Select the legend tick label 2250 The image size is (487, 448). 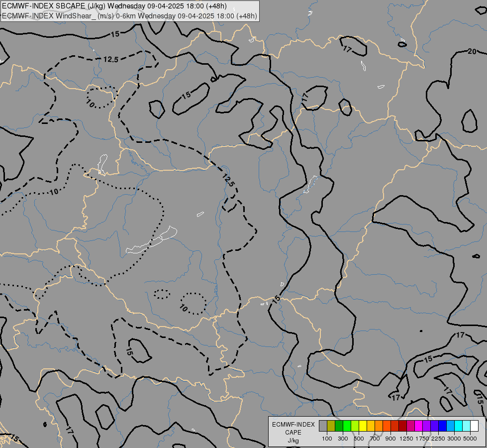click(x=438, y=439)
